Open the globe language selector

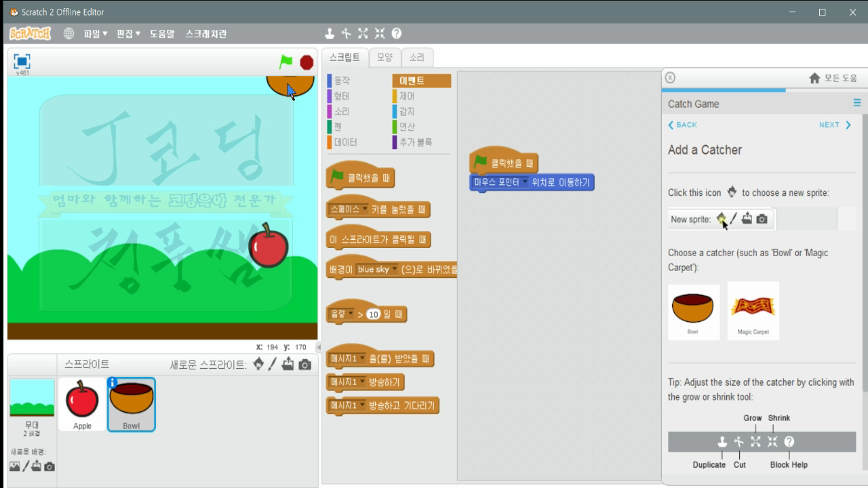pos(68,33)
